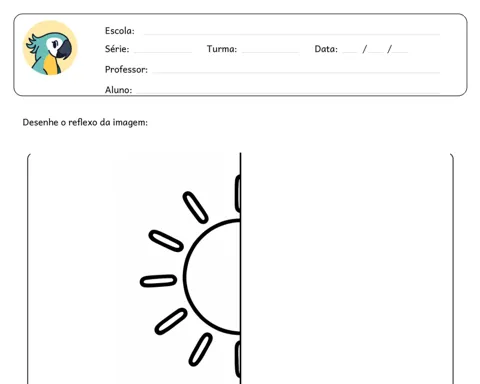The width and height of the screenshot is (480, 384).
Task: Click the Série blank line
Action: 163,52
